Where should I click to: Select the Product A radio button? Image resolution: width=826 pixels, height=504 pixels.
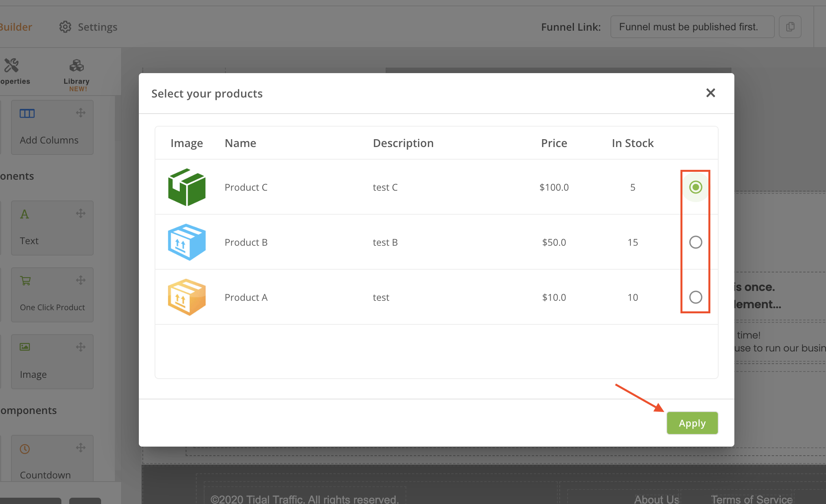point(695,297)
